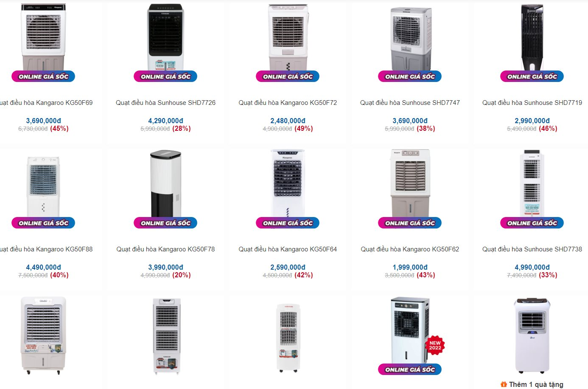Open the white portable cooler image above gift text
Screen dimensions: 588x389
click(532, 335)
